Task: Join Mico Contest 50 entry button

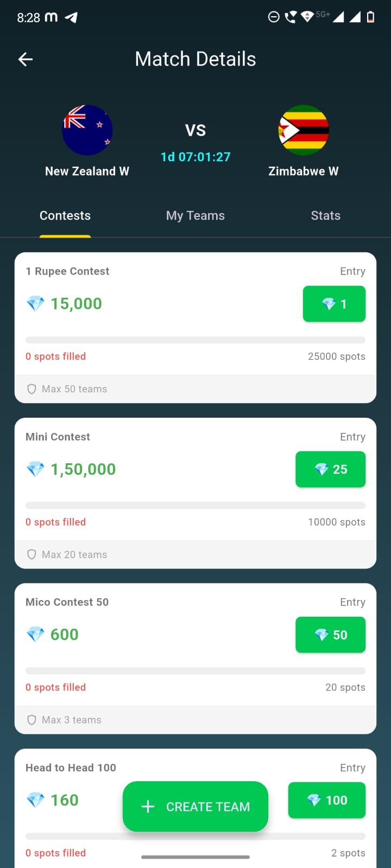Action: [330, 635]
